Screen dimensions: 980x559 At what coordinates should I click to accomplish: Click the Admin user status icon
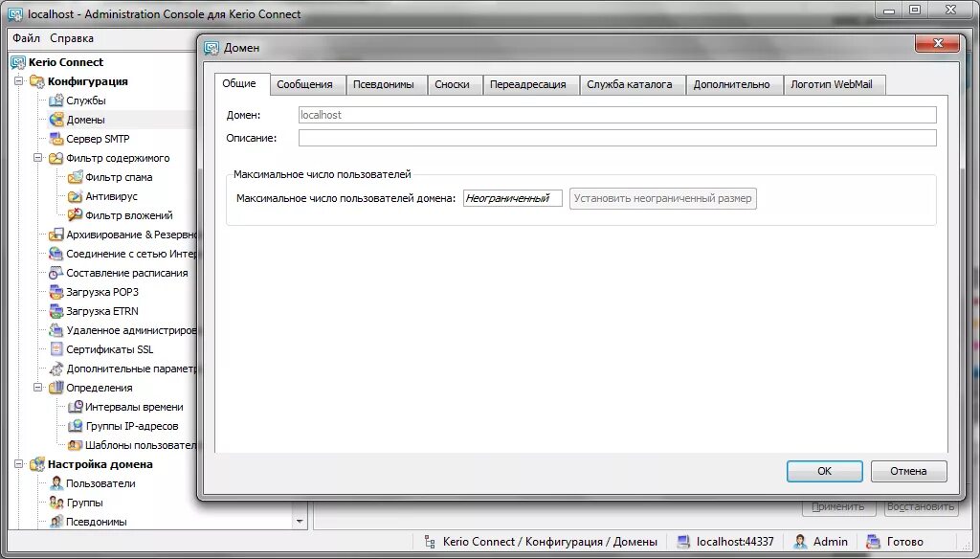[800, 542]
